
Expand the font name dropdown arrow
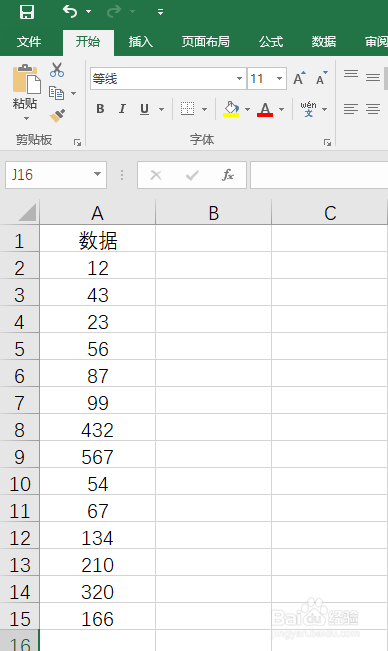pyautogui.click(x=239, y=78)
